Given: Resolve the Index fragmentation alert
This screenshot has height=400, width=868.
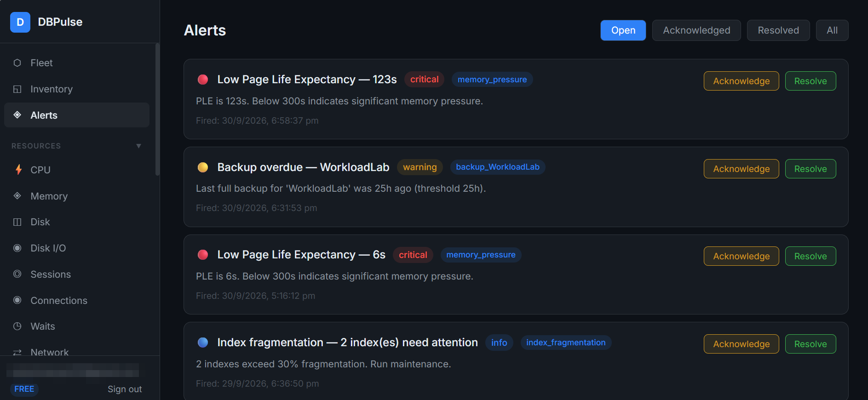Looking at the screenshot, I should pos(811,344).
